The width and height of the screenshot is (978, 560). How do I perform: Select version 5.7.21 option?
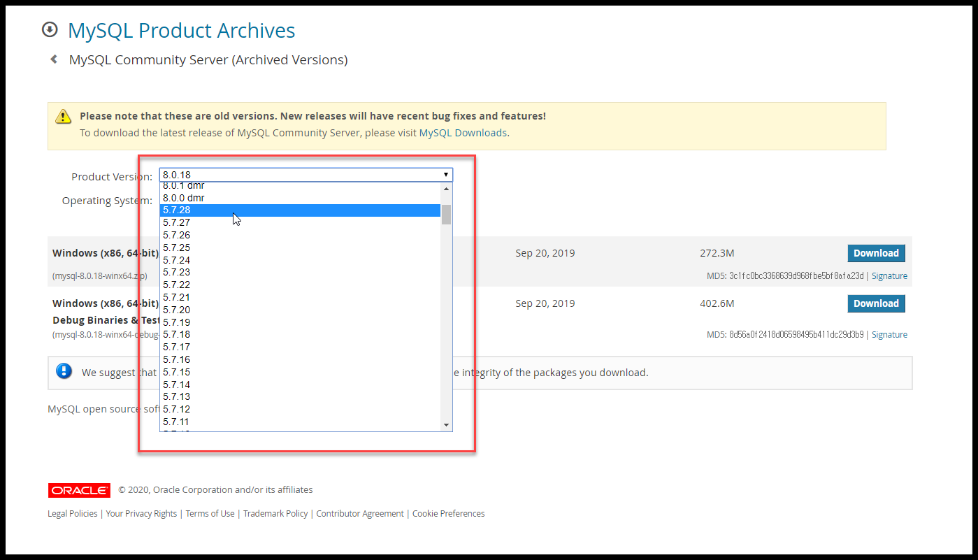click(x=300, y=297)
